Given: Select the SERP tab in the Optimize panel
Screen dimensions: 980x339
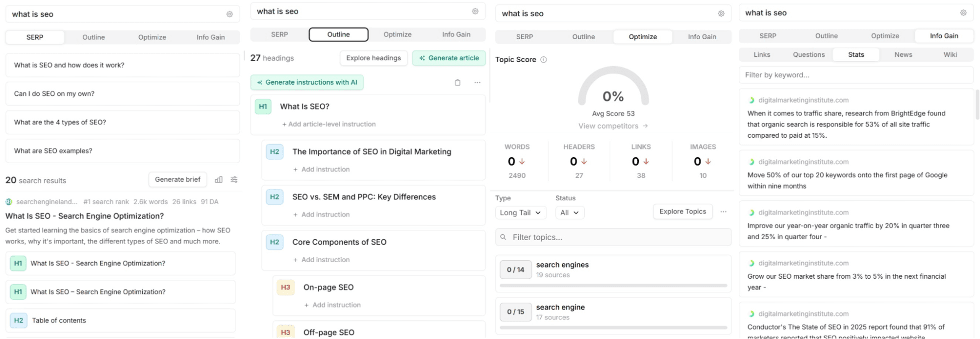Looking at the screenshot, I should click(525, 37).
